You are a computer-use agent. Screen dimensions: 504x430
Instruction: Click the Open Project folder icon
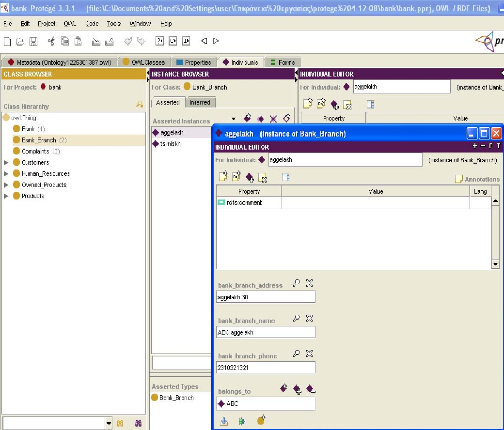pos(20,41)
